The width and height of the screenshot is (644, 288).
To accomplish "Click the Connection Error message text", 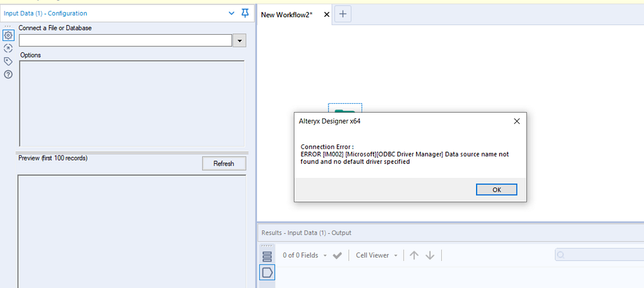I will pos(404,155).
